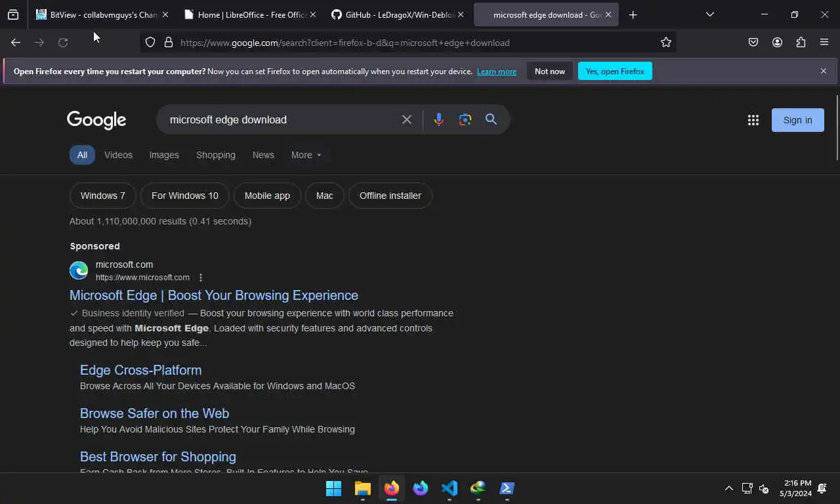Open Save to Pocket icon

click(x=753, y=43)
